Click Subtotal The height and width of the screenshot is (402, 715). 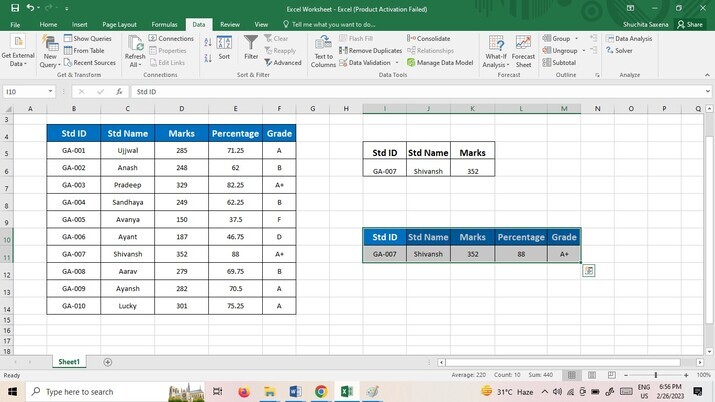pos(559,62)
